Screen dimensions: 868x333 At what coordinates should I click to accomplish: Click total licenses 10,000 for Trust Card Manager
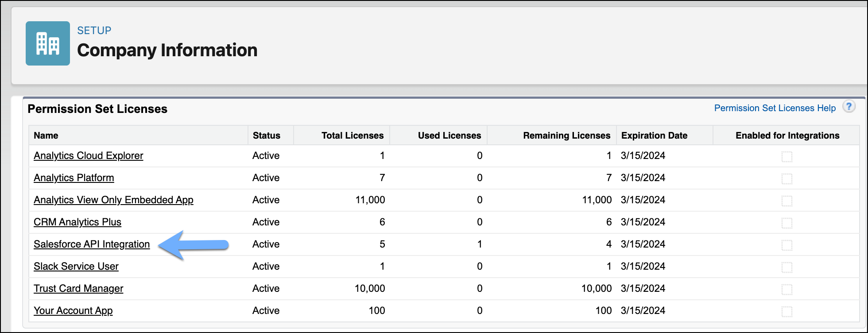(370, 288)
